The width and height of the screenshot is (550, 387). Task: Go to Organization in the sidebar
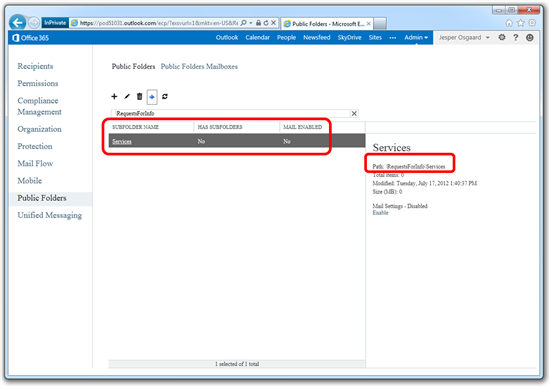tap(39, 129)
